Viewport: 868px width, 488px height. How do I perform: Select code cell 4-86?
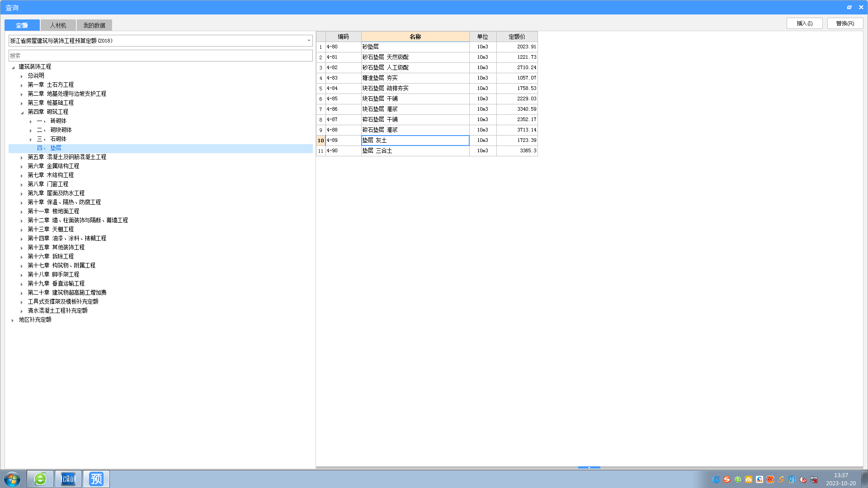(343, 109)
